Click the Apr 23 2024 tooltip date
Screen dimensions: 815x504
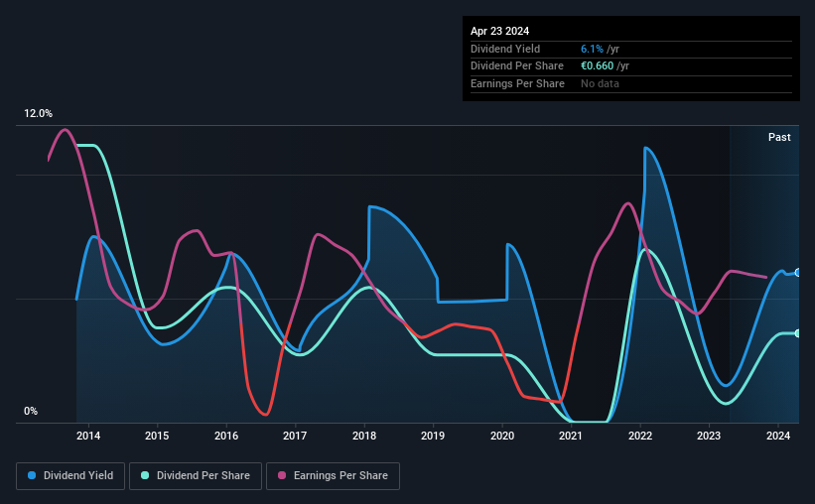[x=499, y=31]
